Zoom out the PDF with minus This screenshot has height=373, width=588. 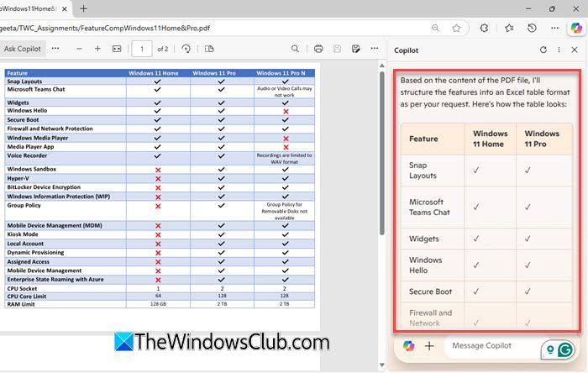(x=79, y=49)
